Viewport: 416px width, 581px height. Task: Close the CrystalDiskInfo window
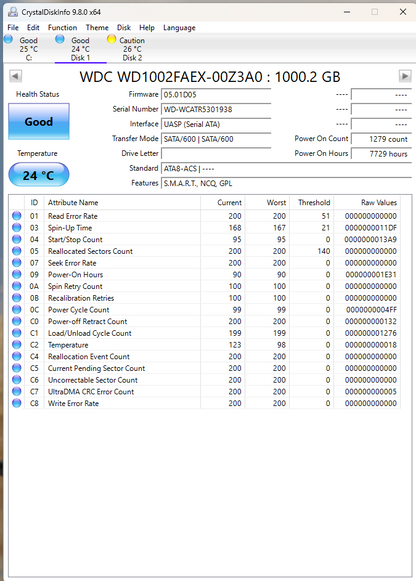[403, 12]
